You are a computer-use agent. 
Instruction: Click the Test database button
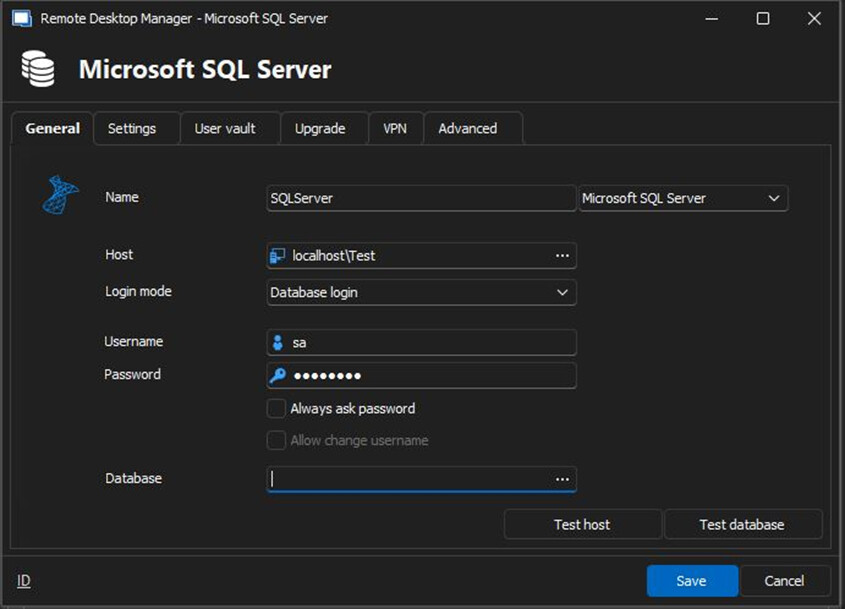pos(742,524)
